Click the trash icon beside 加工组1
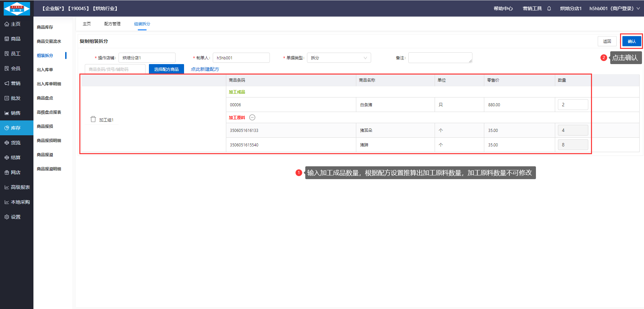Image resolution: width=644 pixels, height=309 pixels. pyautogui.click(x=93, y=119)
